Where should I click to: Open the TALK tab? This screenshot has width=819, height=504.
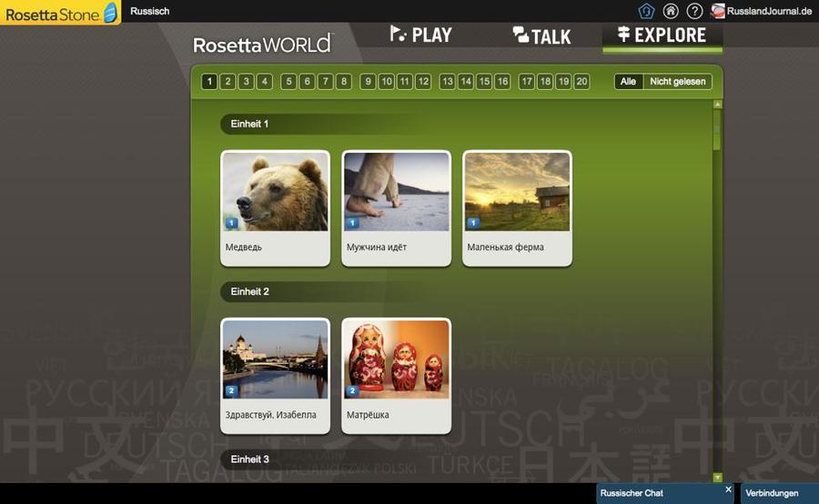[x=541, y=36]
